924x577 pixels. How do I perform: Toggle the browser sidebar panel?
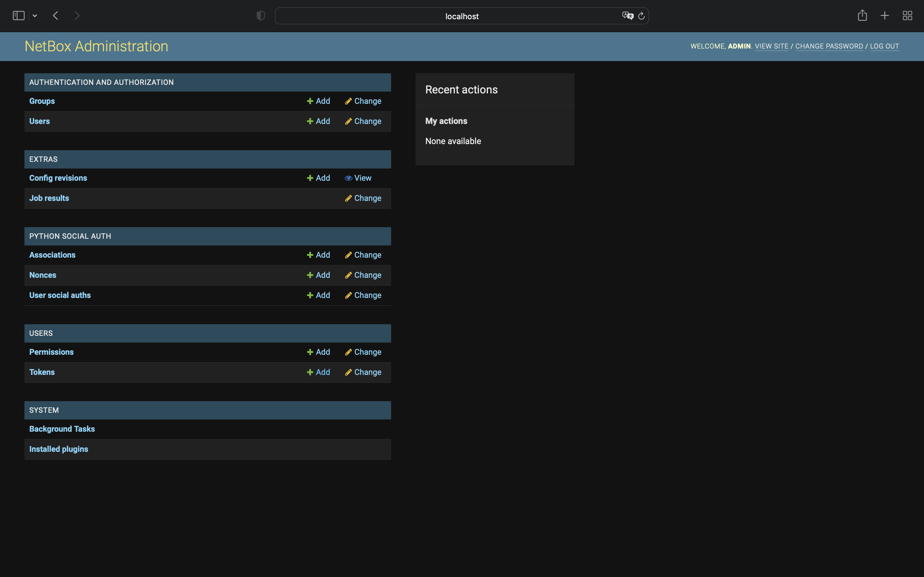18,15
